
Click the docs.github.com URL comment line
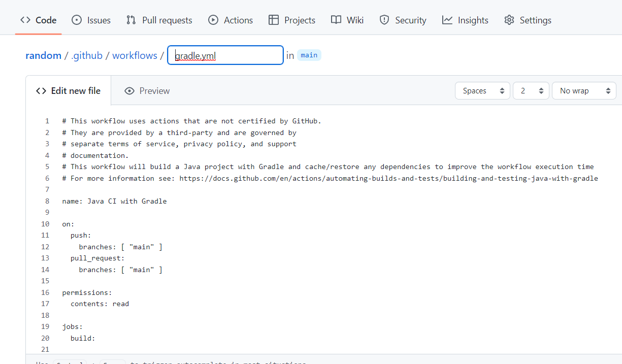(330, 178)
